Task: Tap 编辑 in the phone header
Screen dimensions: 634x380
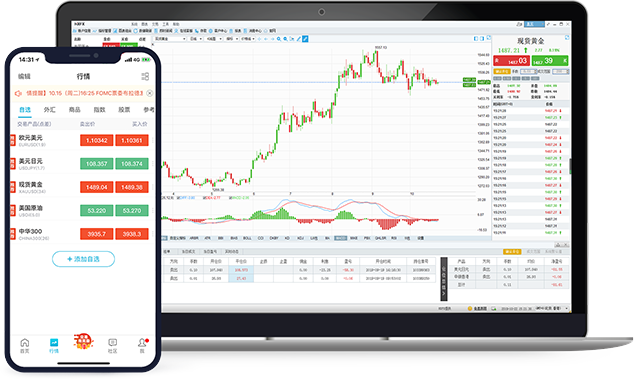Action: point(24,76)
